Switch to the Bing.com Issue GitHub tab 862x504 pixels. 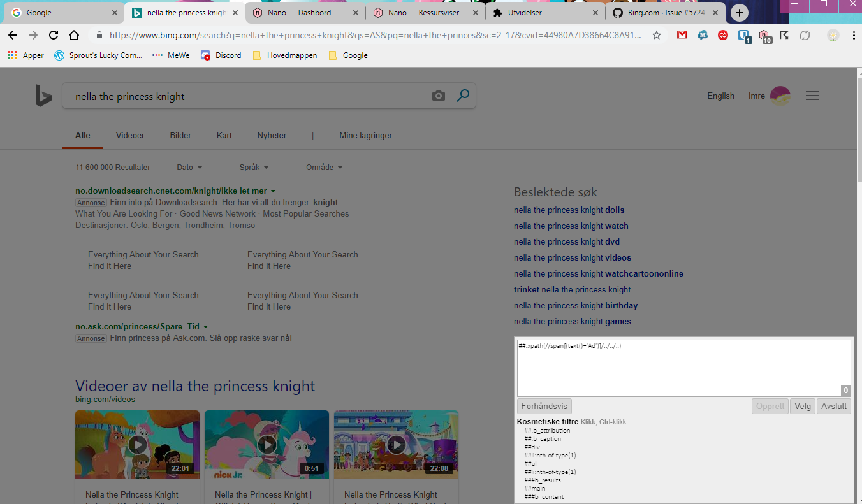coord(664,13)
